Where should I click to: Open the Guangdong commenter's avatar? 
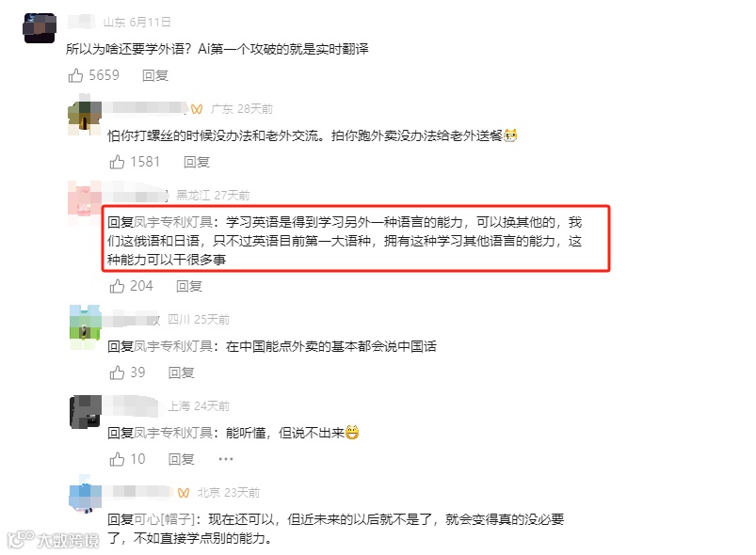pos(85,117)
